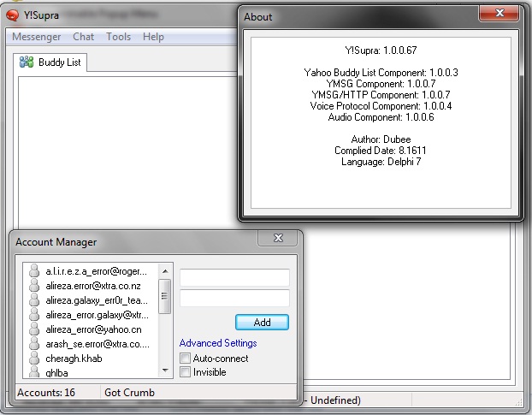Click avatar icon beside alireza.galaxy_err0r_tea...

(x=34, y=300)
